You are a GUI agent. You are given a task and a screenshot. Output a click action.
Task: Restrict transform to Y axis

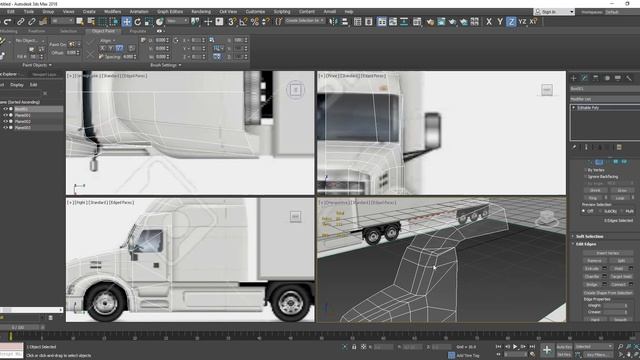tap(500, 22)
